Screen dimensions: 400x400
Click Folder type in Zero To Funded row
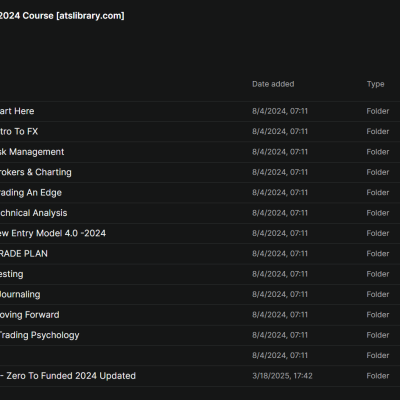(378, 376)
